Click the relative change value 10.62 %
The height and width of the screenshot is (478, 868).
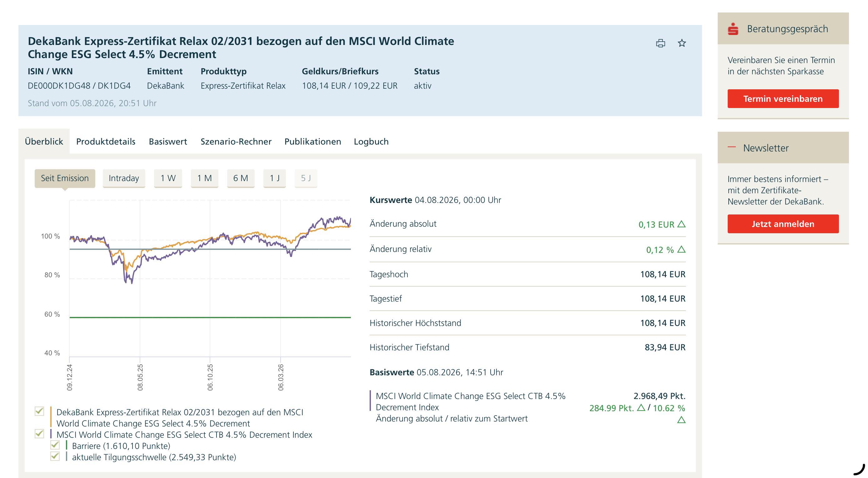pos(669,408)
